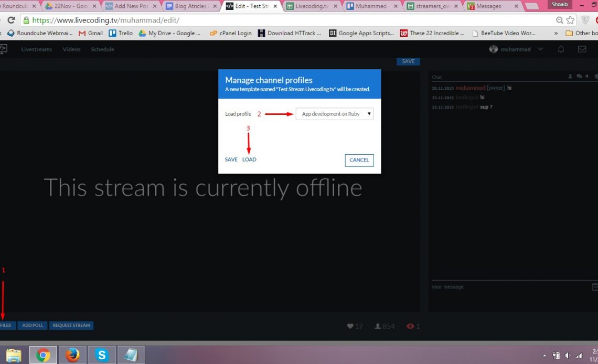
Task: Click the CANCEL button in the dialog
Action: 359,160
